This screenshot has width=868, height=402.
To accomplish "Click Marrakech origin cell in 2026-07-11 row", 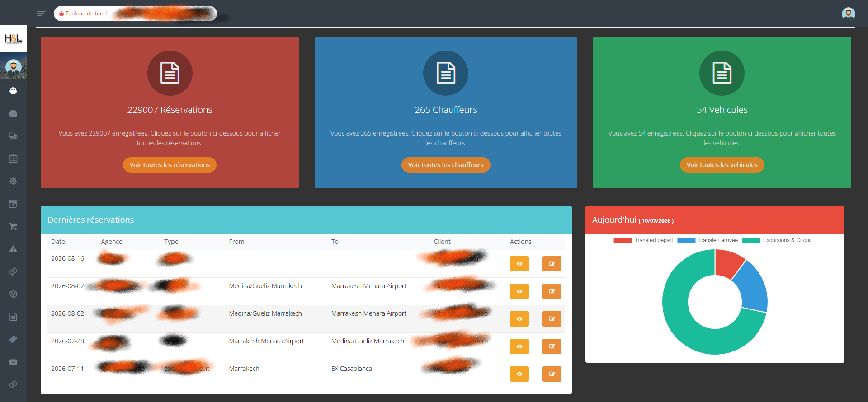I will click(244, 369).
